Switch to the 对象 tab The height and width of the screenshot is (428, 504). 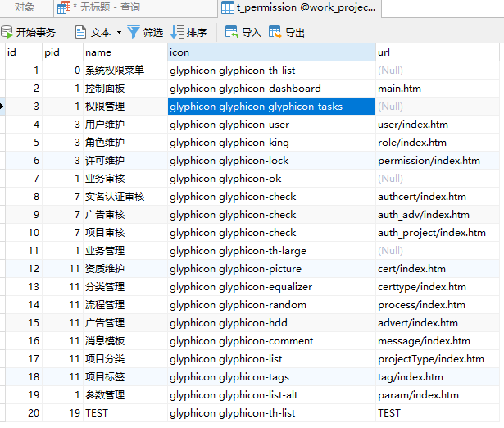click(x=25, y=8)
